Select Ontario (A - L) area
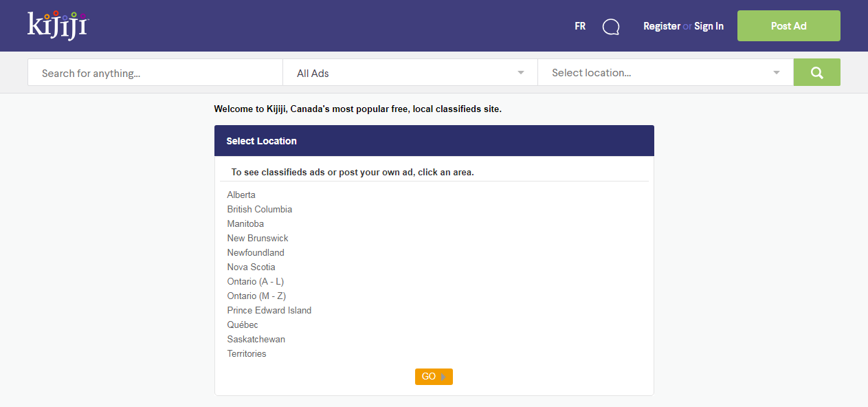Image resolution: width=868 pixels, height=407 pixels. (256, 281)
